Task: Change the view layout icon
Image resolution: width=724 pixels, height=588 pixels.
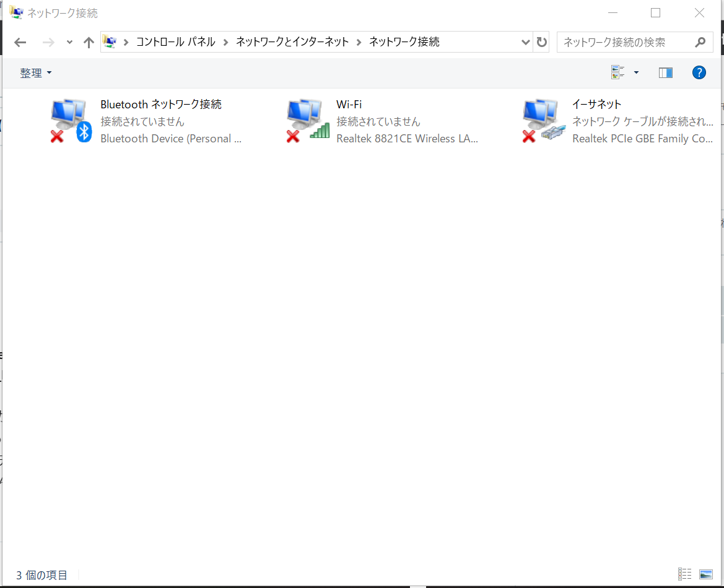Action: (x=618, y=72)
